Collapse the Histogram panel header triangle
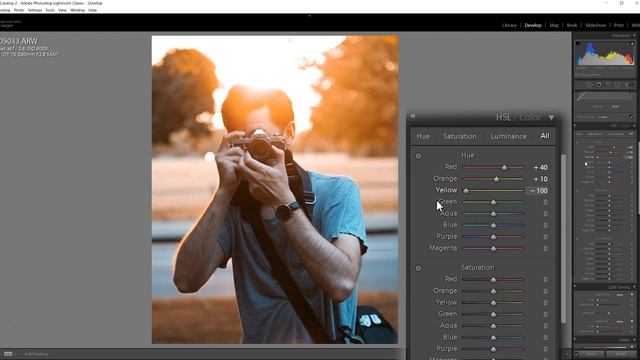 tap(634, 36)
